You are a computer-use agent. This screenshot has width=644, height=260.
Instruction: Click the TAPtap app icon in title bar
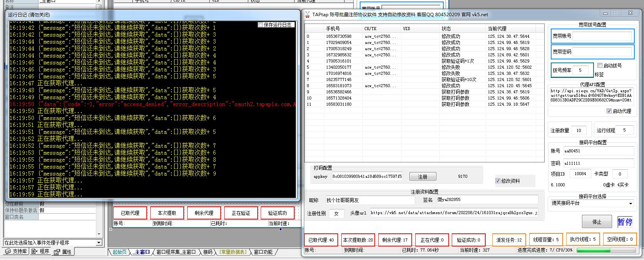[307, 15]
